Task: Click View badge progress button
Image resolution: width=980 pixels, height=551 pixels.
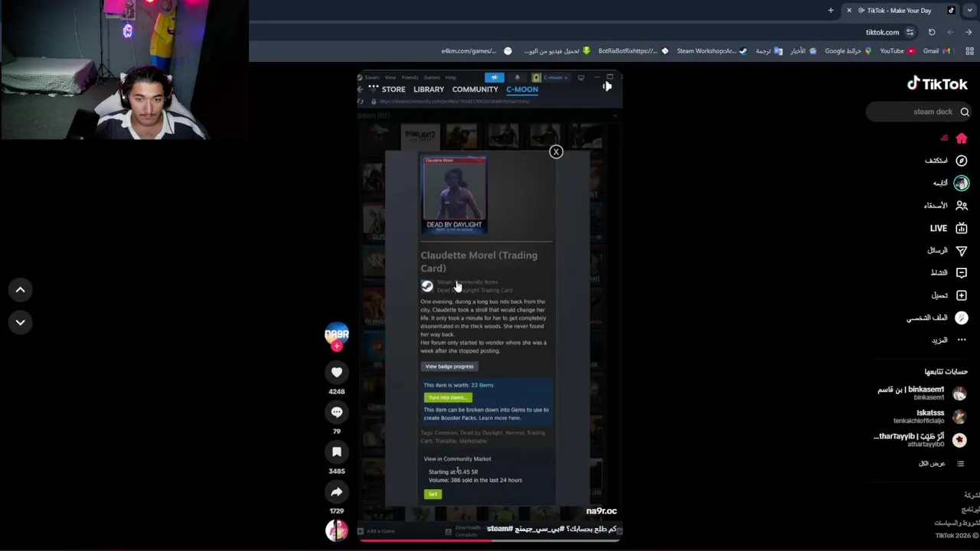Action: (449, 367)
